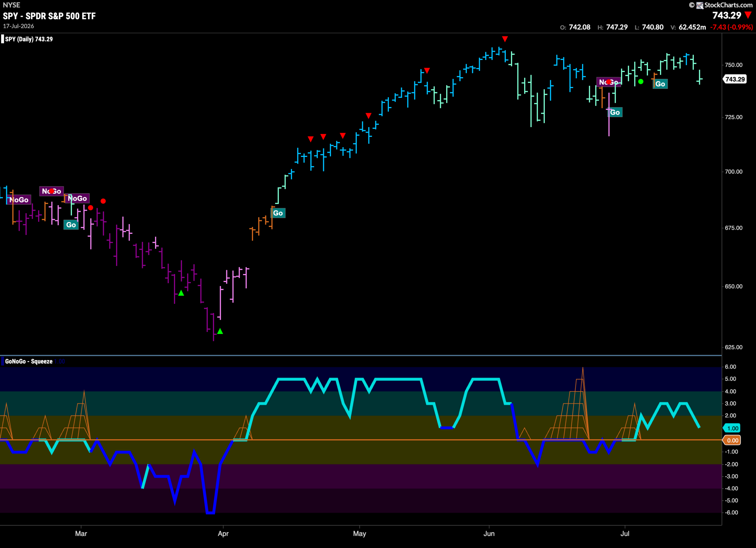
Task: Click the change value -7.43 (-0.99%)
Action: point(731,27)
